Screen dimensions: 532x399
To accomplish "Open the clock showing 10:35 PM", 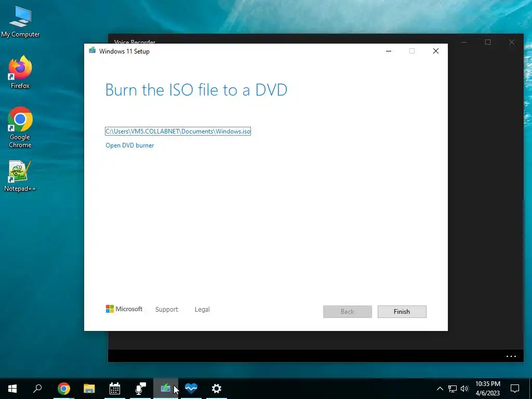I will (x=488, y=389).
